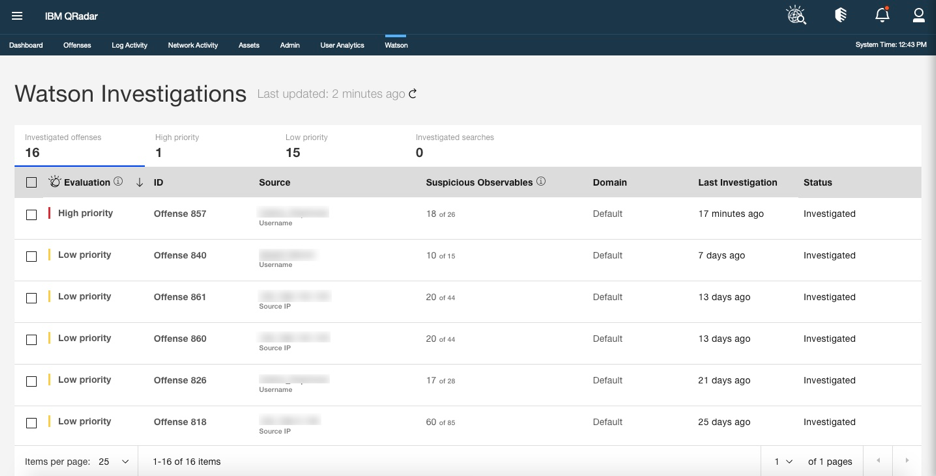Open the hamburger navigation menu
The height and width of the screenshot is (476, 936).
17,16
